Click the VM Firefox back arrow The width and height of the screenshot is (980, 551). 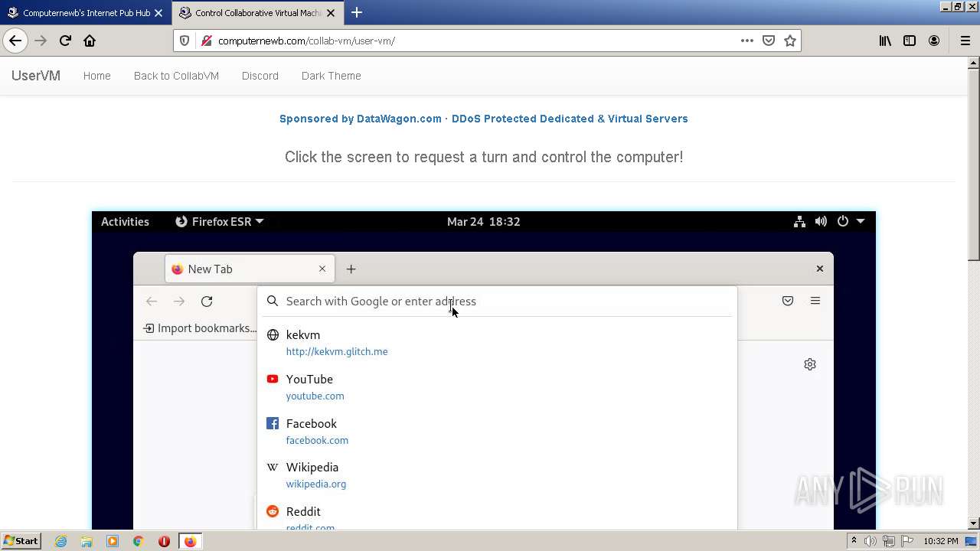coord(152,302)
